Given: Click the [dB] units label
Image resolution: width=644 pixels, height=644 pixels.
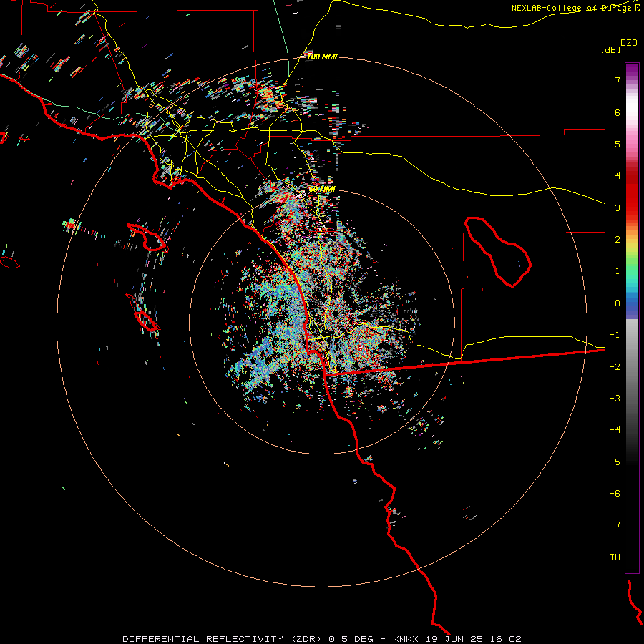Looking at the screenshot, I should point(610,49).
